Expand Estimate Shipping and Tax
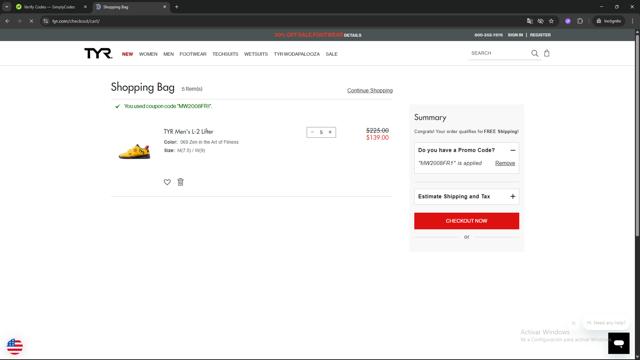The height and width of the screenshot is (360, 640). (513, 196)
